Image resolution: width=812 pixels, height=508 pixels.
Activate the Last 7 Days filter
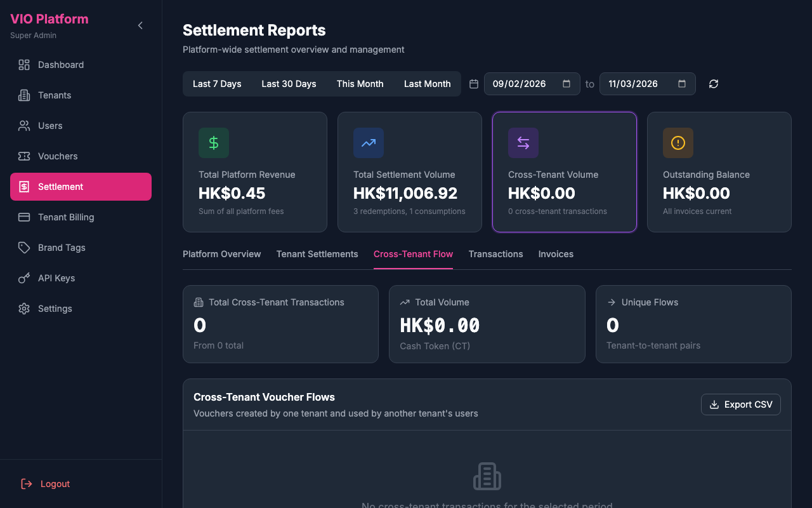coord(217,83)
